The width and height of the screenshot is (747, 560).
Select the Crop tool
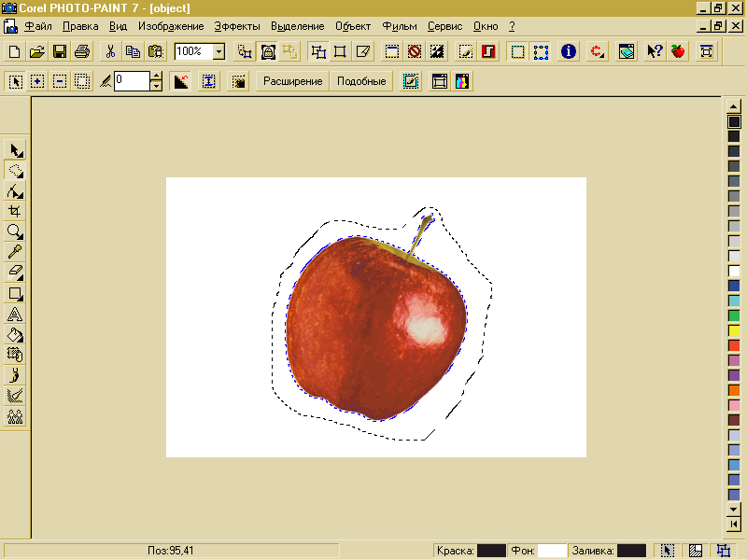pyautogui.click(x=15, y=211)
